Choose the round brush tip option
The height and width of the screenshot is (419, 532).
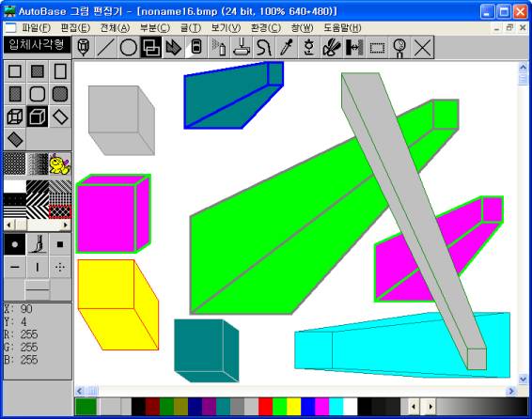point(15,244)
